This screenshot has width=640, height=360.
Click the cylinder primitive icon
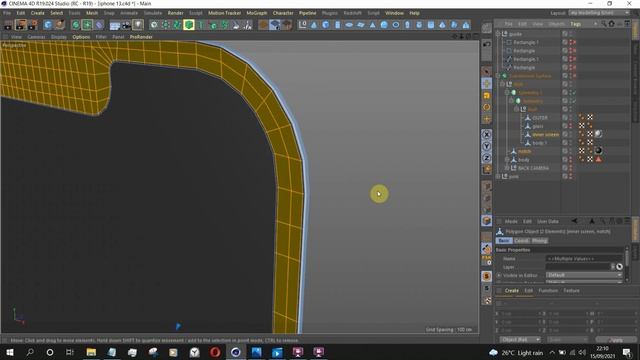(x=338, y=25)
